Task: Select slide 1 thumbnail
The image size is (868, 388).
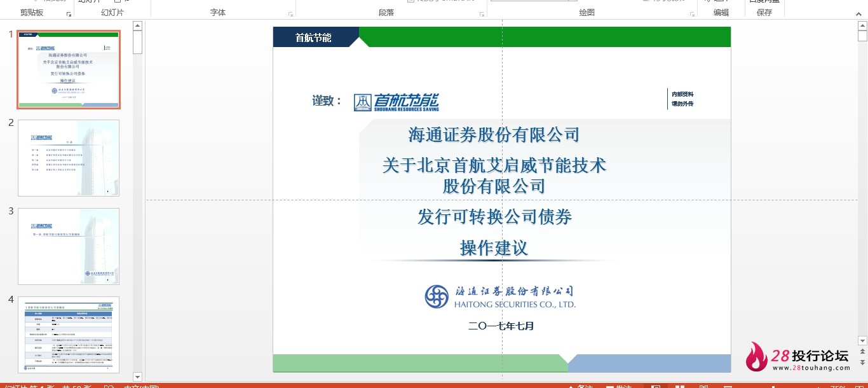Action: (69, 69)
